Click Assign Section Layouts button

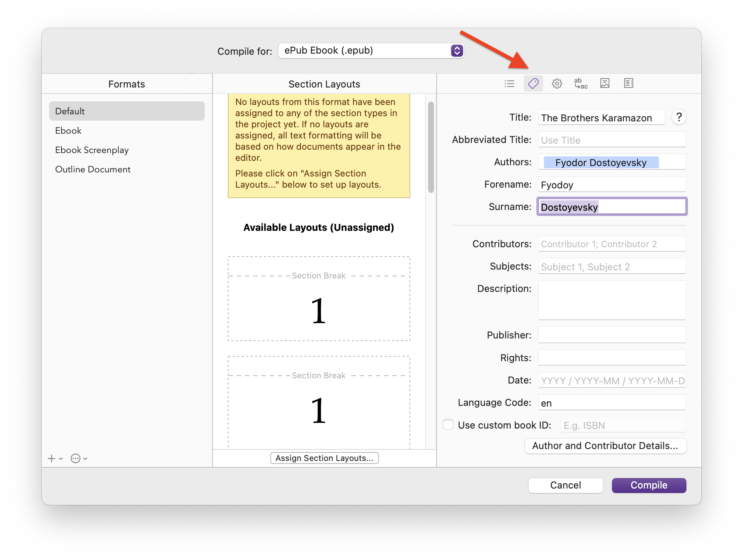[324, 458]
